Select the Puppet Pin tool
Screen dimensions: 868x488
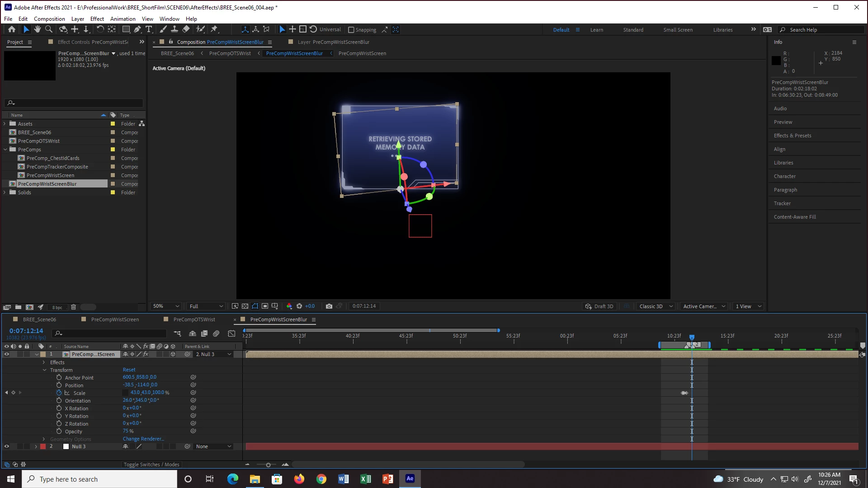pos(214,29)
